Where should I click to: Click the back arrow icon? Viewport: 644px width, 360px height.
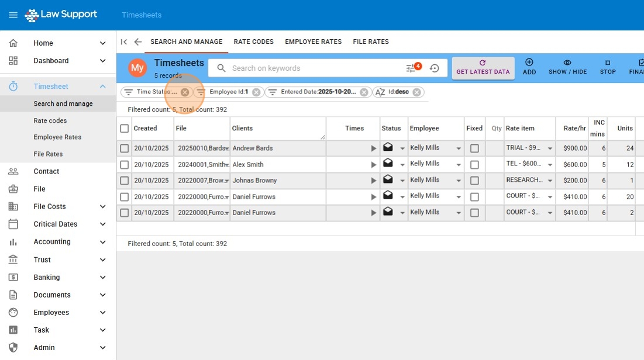coord(138,42)
